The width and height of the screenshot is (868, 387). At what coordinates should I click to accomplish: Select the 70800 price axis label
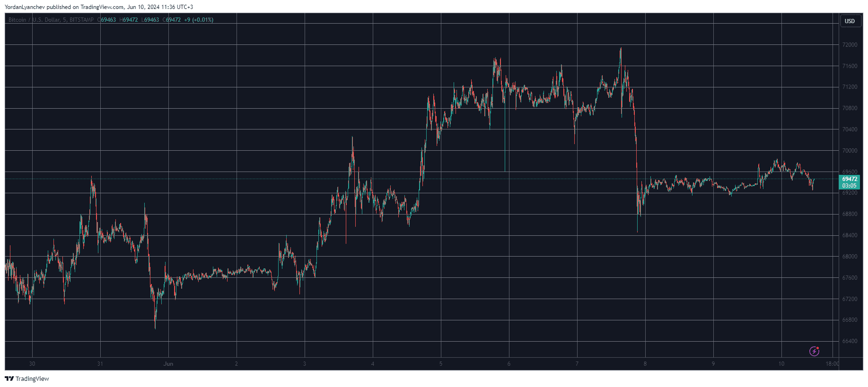coord(850,108)
